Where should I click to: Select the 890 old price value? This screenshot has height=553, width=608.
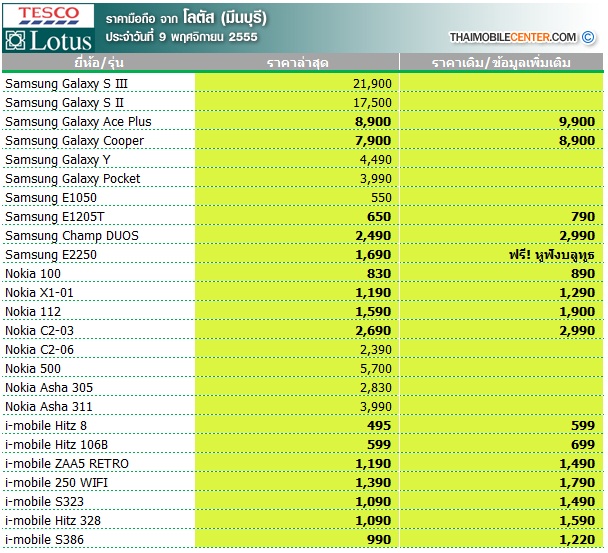(x=583, y=274)
